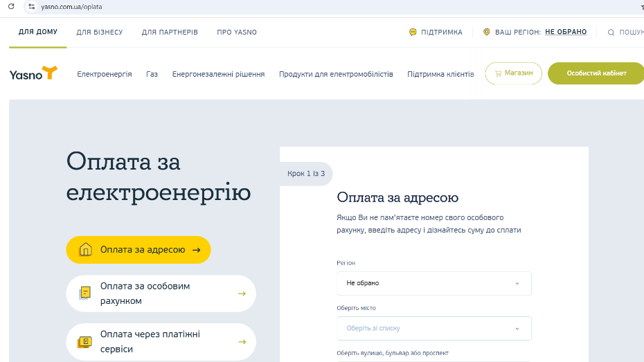The width and height of the screenshot is (644, 362).
Task: Switch to the ДЛЯ БІЗНЕСУ tab
Action: pyautogui.click(x=99, y=32)
